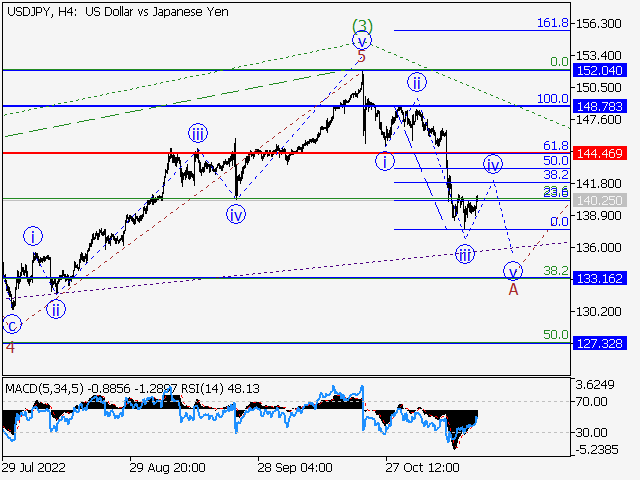The height and width of the screenshot is (480, 640).
Task: Click the circled v label above red A
Action: [513, 271]
